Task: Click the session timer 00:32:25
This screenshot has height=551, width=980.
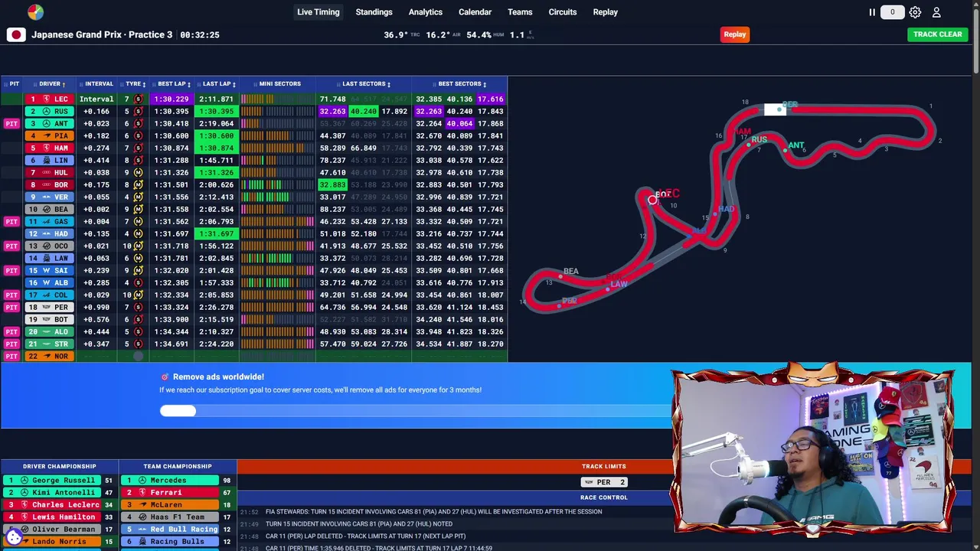Action: 200,35
